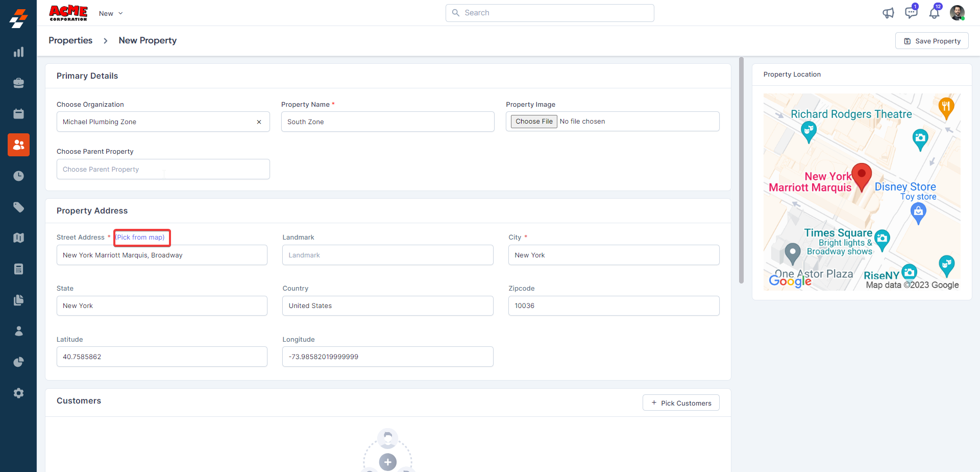Click the map icon in sidebar
This screenshot has height=472, width=980.
(x=18, y=238)
